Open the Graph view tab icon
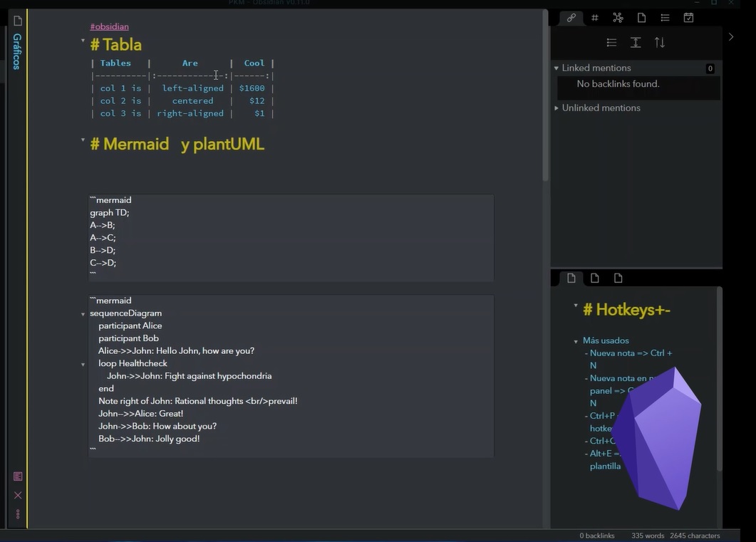The height and width of the screenshot is (542, 756). 618,18
